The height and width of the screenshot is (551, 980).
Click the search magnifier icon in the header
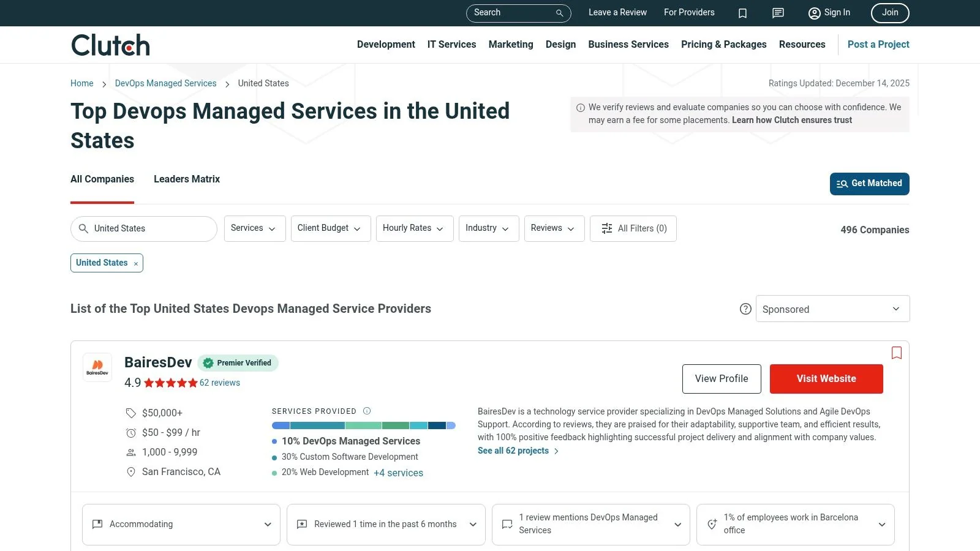click(559, 13)
